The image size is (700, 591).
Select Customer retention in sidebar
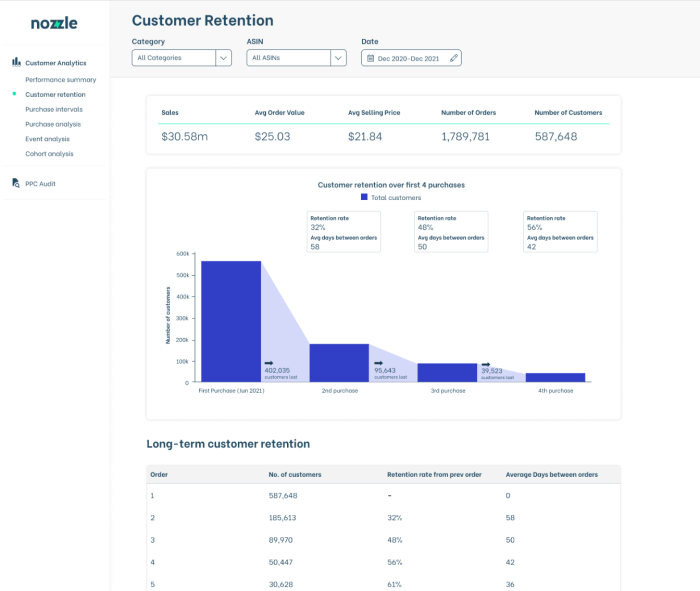click(55, 94)
